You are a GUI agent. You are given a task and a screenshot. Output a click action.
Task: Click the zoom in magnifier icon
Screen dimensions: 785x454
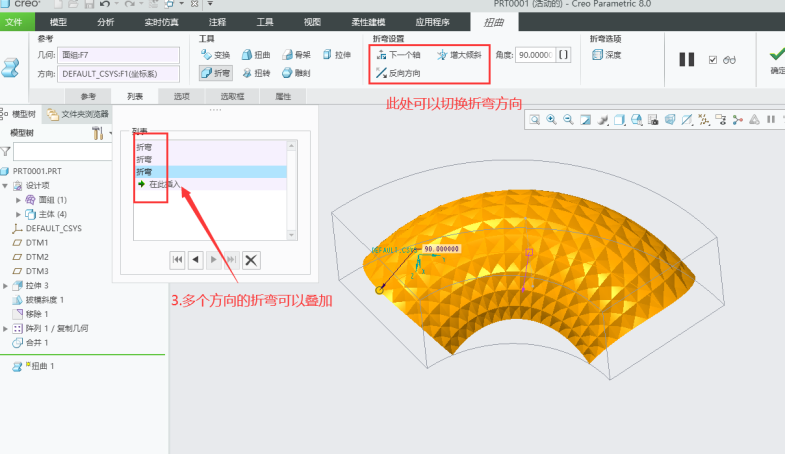(552, 120)
